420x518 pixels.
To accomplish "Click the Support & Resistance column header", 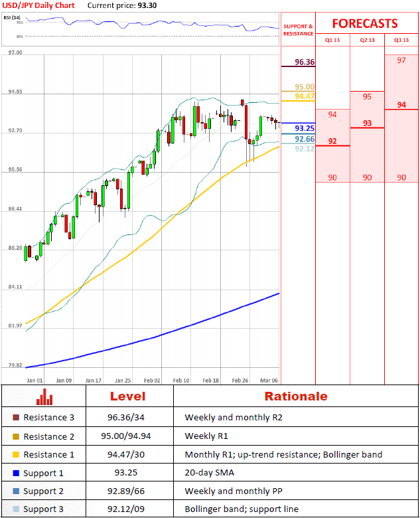I will [298, 30].
